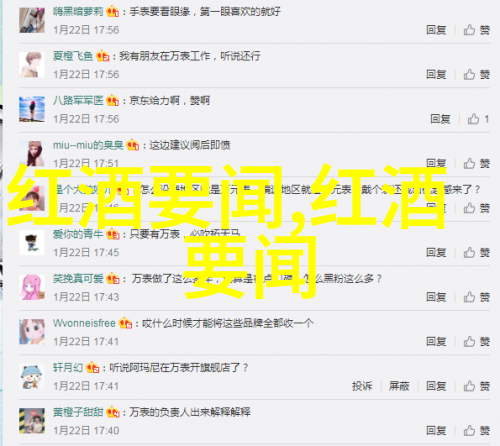The height and width of the screenshot is (446, 500).
Task: Open 夏橙飞鱼's profile via username
Action: pos(73,56)
